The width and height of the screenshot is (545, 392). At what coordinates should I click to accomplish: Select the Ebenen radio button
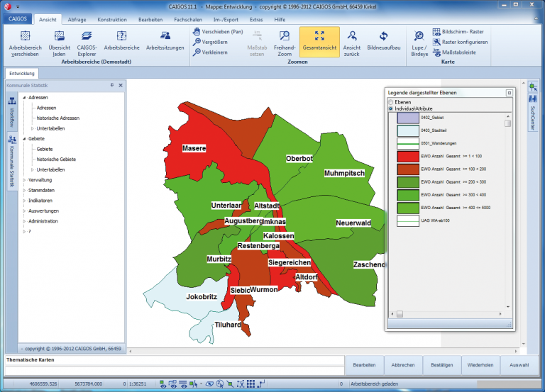point(390,103)
